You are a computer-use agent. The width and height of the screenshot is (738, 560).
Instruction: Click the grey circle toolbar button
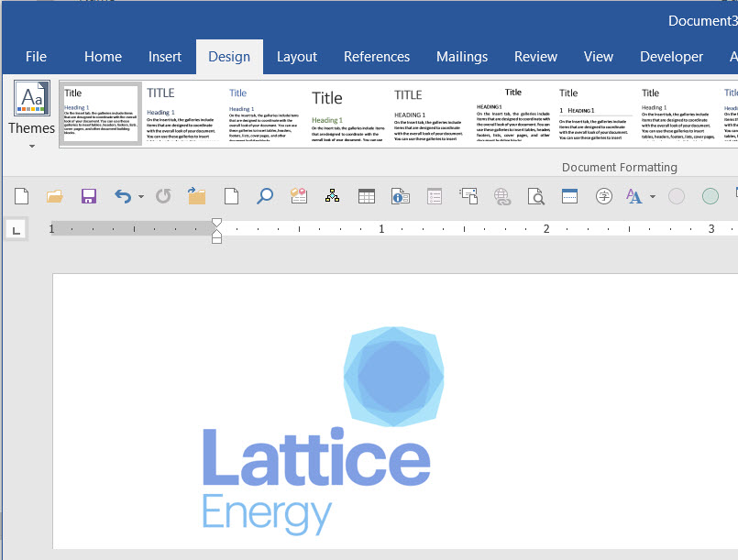pos(677,196)
